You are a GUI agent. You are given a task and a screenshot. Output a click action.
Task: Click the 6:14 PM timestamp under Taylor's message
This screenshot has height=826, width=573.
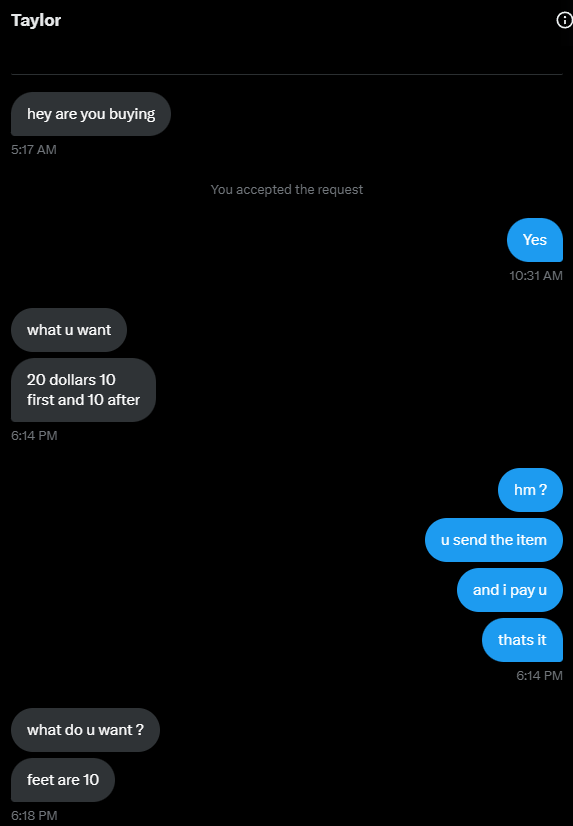pyautogui.click(x=34, y=436)
